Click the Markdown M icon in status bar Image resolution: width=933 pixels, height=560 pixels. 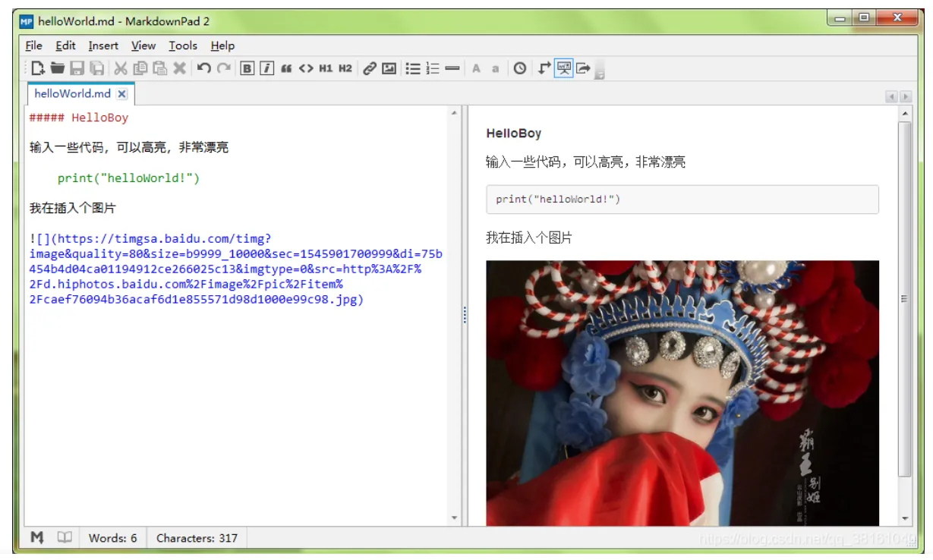37,537
